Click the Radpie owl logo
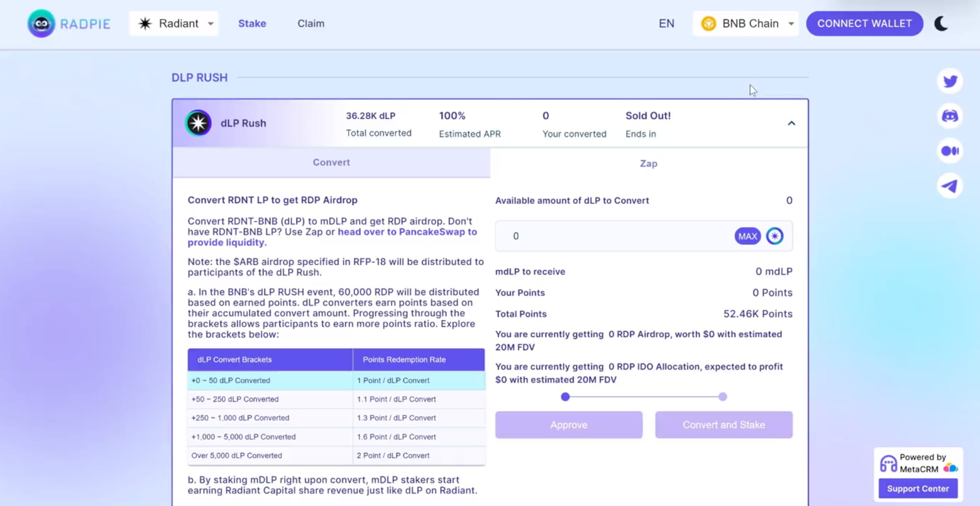 [41, 23]
